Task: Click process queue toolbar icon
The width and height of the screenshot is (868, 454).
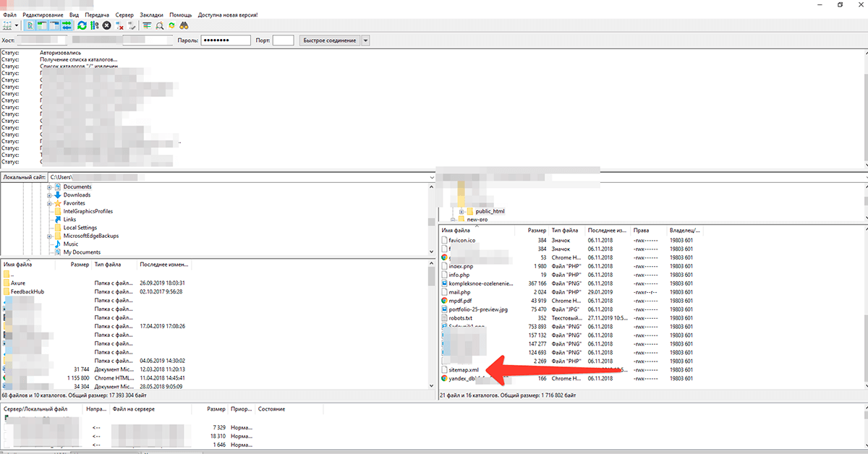Action: pos(94,25)
